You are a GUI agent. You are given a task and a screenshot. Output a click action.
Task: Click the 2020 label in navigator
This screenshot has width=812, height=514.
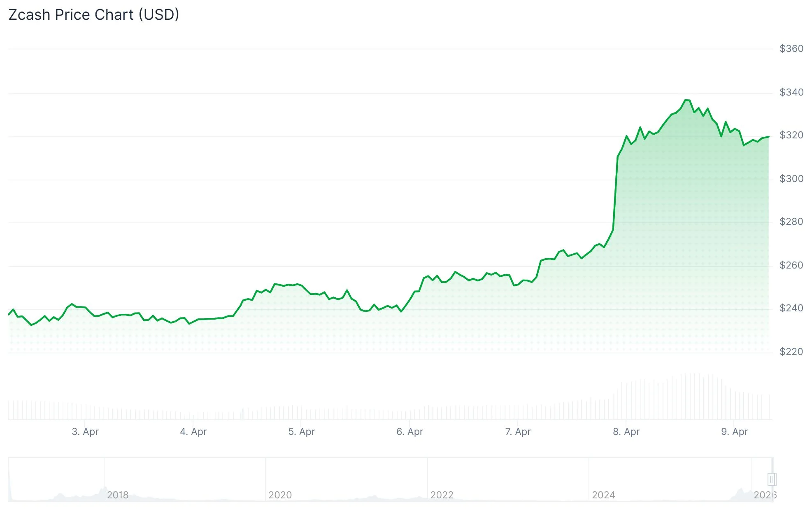(280, 495)
